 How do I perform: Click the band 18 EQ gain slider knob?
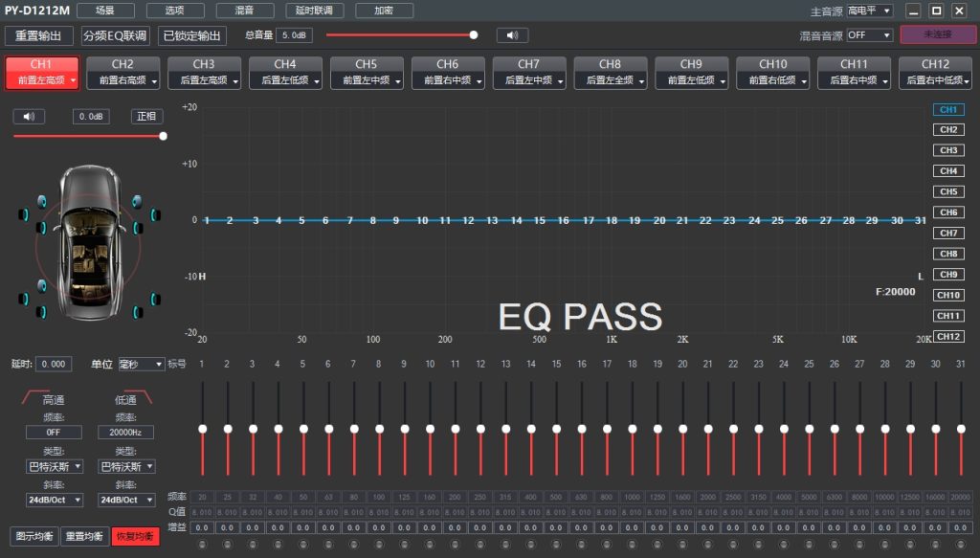coord(633,429)
